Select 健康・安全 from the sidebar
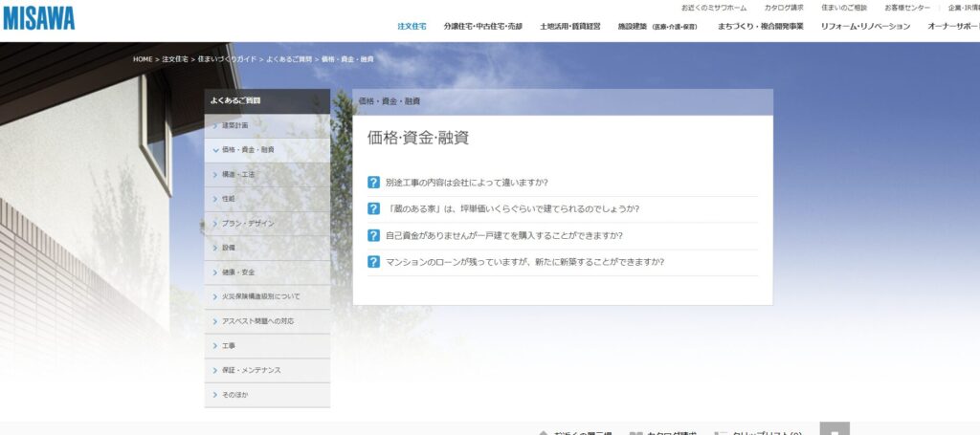980x435 pixels. [x=238, y=272]
